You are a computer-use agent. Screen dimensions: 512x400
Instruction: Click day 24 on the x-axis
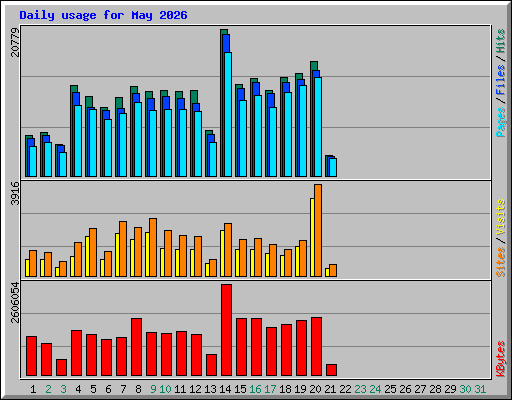point(375,389)
